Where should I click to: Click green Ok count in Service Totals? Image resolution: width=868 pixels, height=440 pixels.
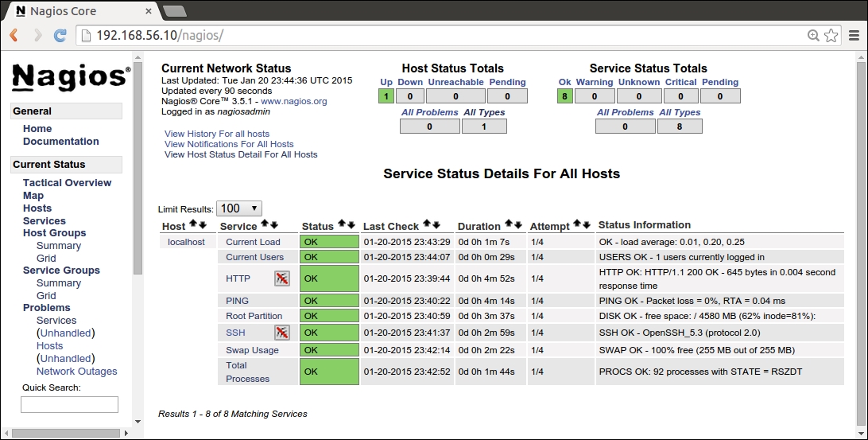pyautogui.click(x=564, y=96)
